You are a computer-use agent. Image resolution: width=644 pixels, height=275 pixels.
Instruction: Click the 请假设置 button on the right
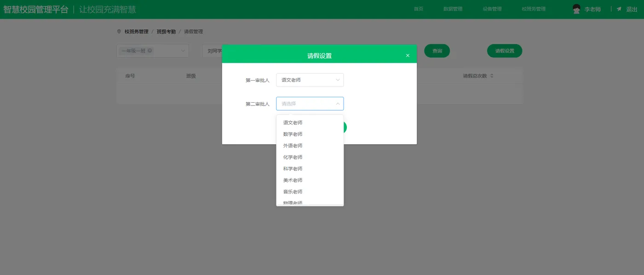(x=504, y=51)
